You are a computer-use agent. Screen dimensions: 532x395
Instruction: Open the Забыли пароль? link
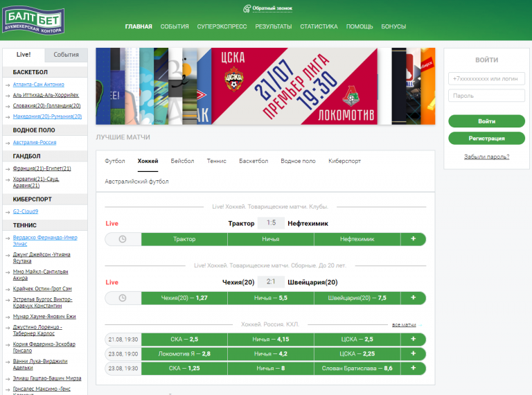486,157
